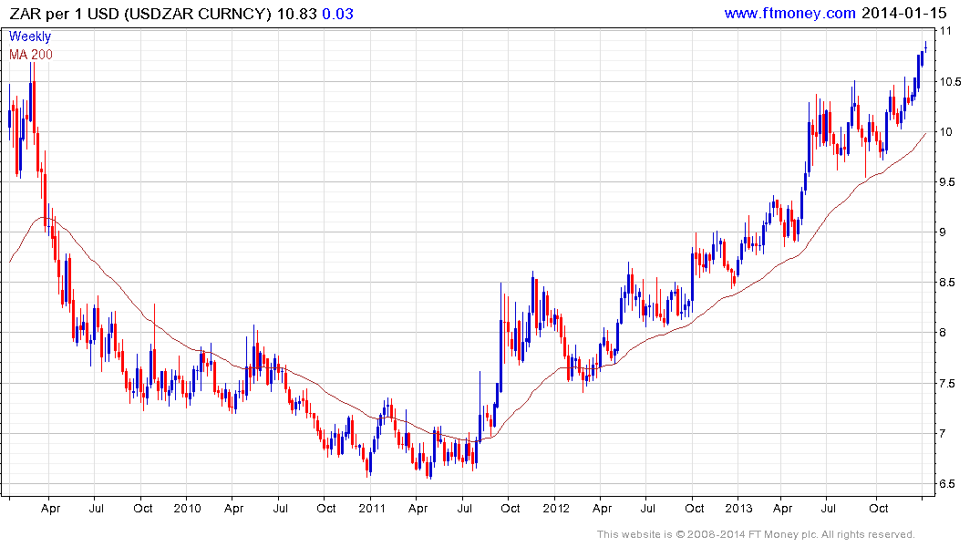Click the 9.5 level on price axis
Screen dimensions: 980x547
point(951,182)
